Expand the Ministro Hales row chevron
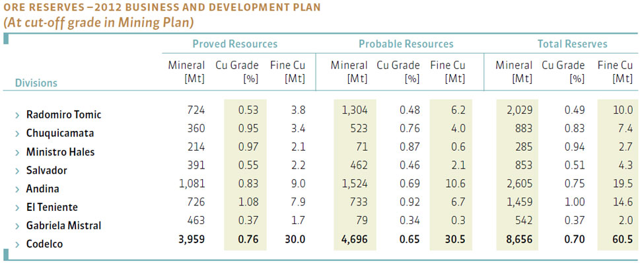This screenshot has width=644, height=263. 17,153
